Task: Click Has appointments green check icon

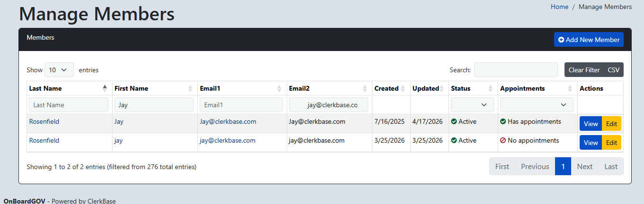Action: tap(503, 122)
